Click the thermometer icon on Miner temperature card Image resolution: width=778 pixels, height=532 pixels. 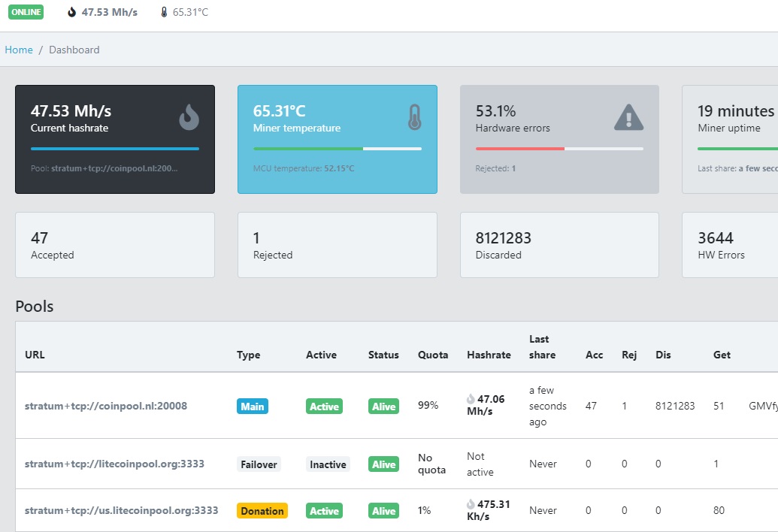415,117
